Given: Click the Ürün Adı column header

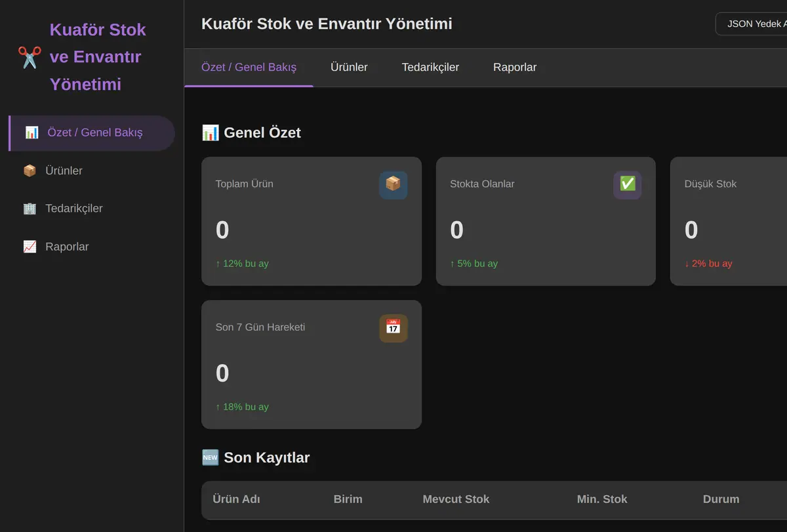Looking at the screenshot, I should click(236, 499).
